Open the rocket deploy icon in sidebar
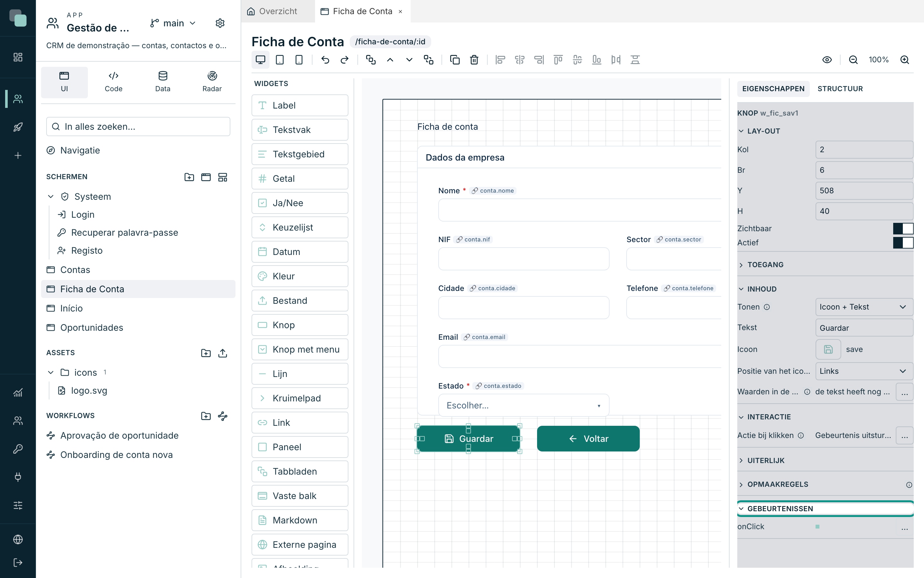This screenshot has width=924, height=578. pos(18,127)
